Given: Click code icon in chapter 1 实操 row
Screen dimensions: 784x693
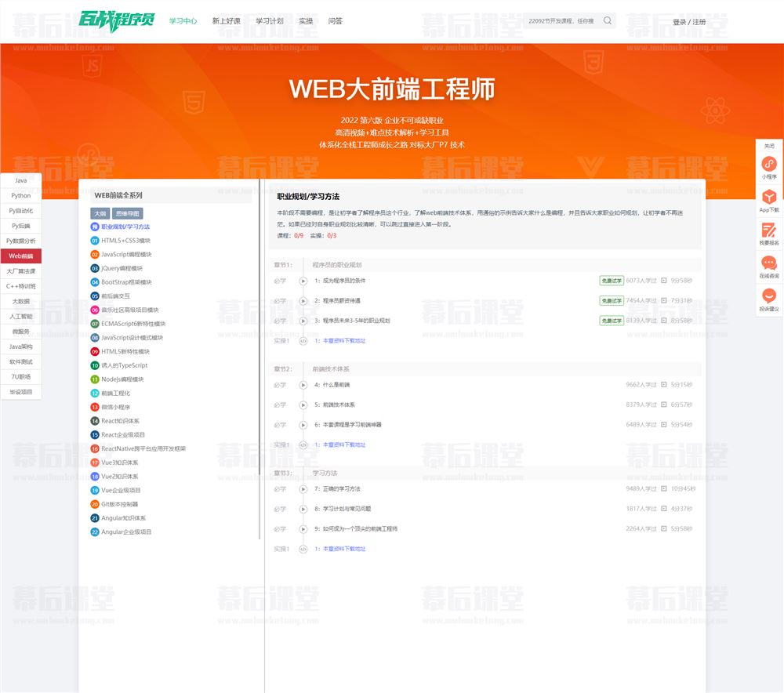Looking at the screenshot, I should 303,341.
